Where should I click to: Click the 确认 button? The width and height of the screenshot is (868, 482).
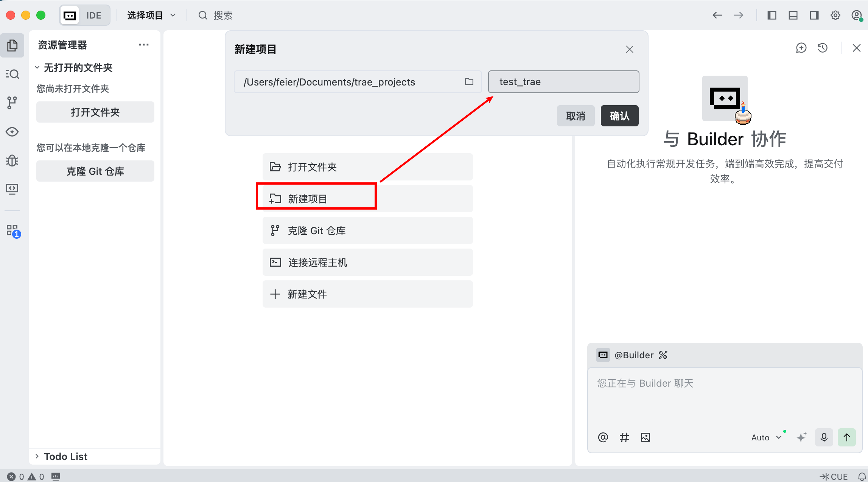click(x=619, y=116)
